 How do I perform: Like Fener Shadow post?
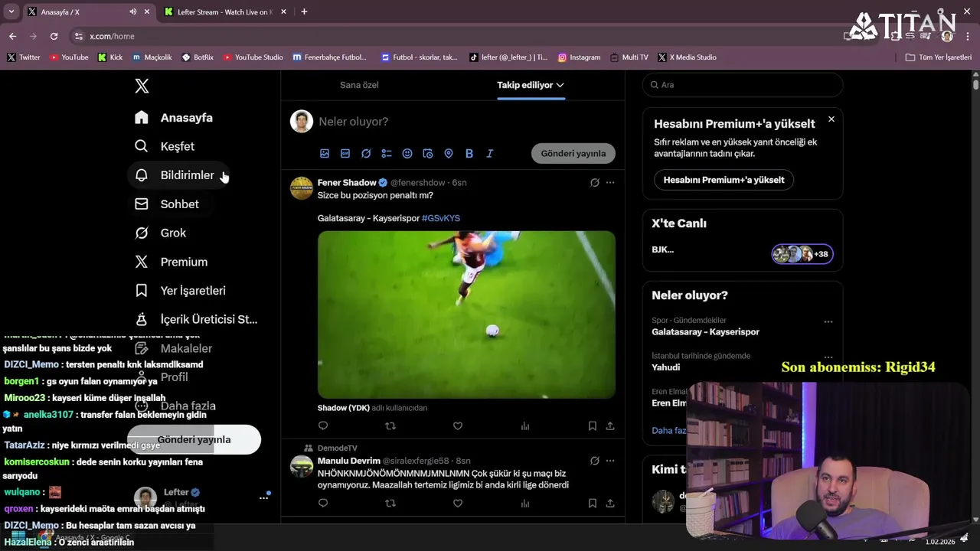coord(458,426)
